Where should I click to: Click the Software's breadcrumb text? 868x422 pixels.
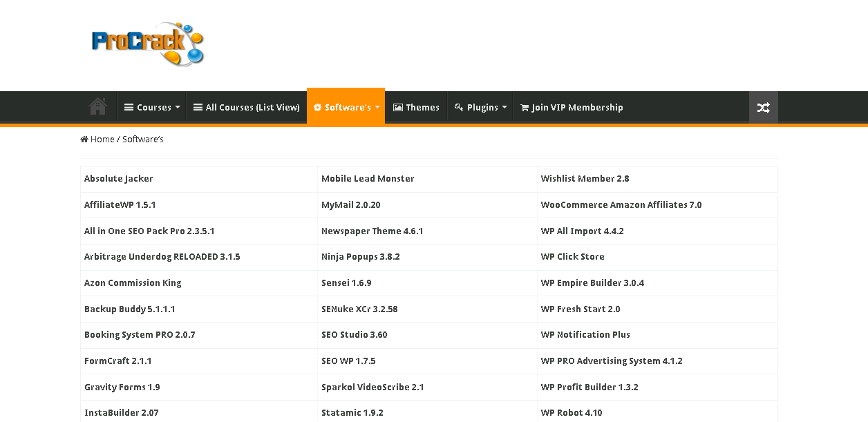[x=143, y=140]
